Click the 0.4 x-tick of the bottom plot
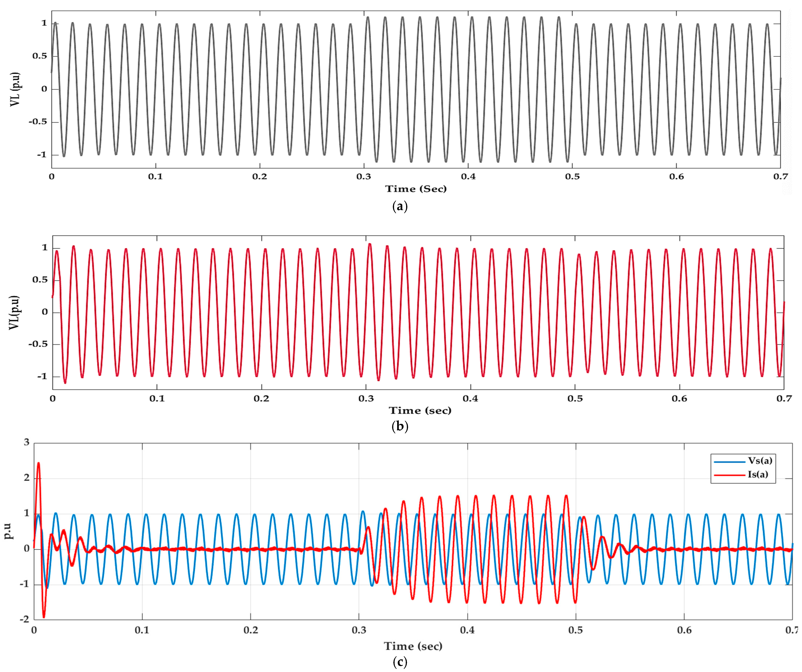The width and height of the screenshot is (802, 672). [x=467, y=630]
